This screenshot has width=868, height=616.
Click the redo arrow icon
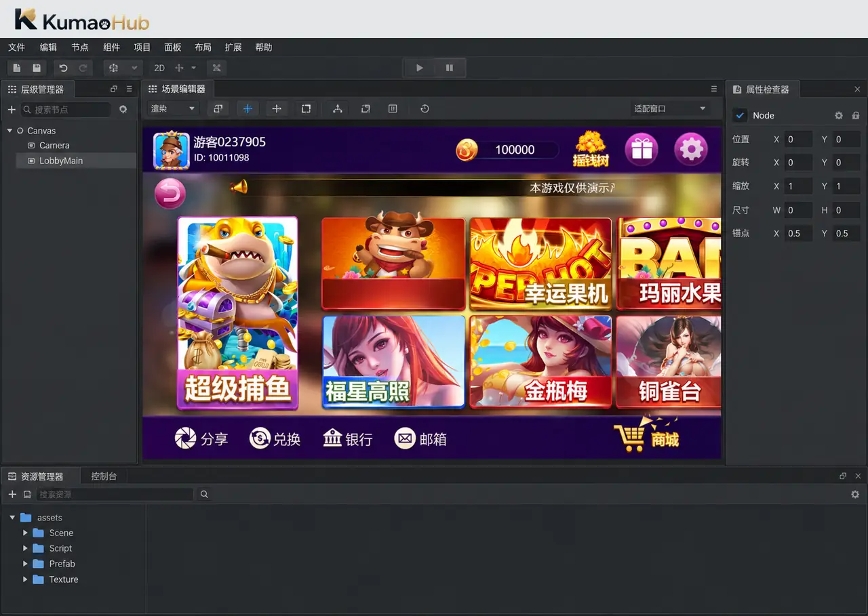point(83,68)
